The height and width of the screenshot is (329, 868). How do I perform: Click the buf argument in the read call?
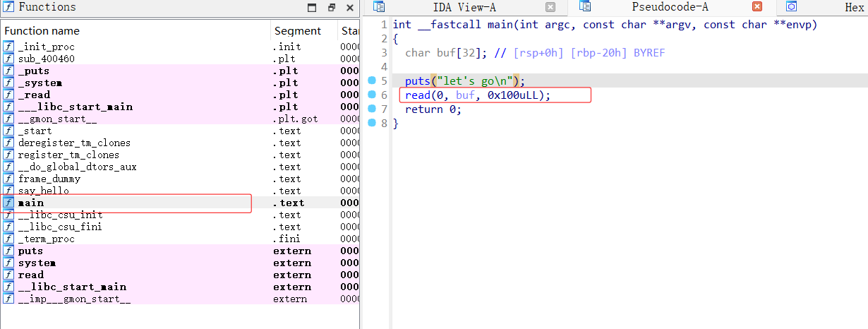[465, 95]
